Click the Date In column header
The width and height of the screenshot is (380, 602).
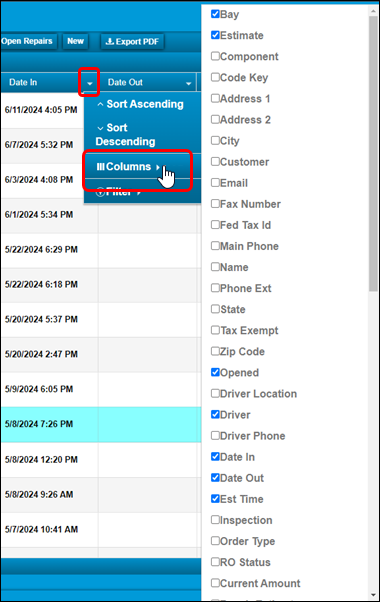23,82
